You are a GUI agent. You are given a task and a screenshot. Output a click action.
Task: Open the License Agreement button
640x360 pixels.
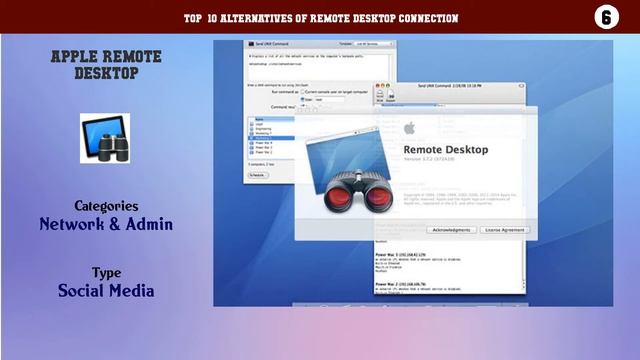coord(504,230)
